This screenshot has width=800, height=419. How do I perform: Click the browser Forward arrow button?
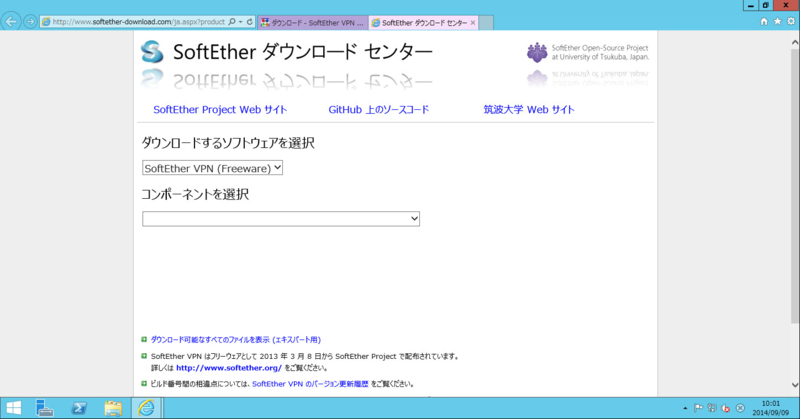[x=30, y=22]
